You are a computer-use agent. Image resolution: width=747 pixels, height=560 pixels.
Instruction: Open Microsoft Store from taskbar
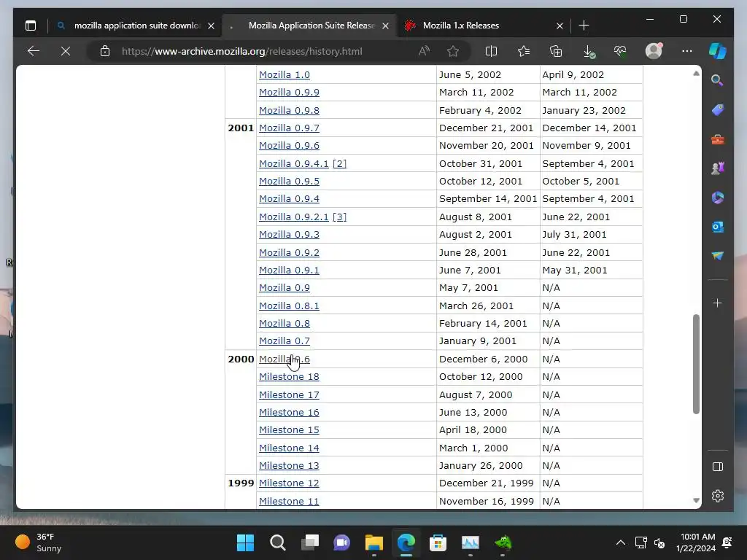(438, 542)
